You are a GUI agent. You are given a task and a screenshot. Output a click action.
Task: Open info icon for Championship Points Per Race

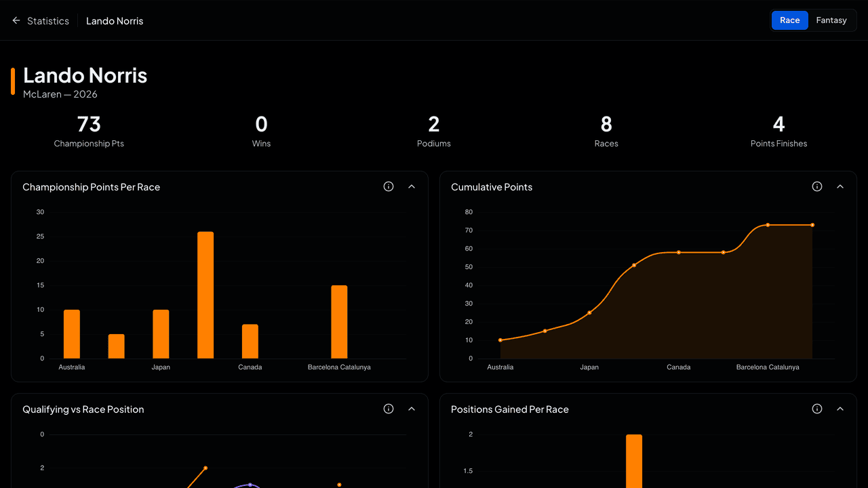tap(389, 186)
